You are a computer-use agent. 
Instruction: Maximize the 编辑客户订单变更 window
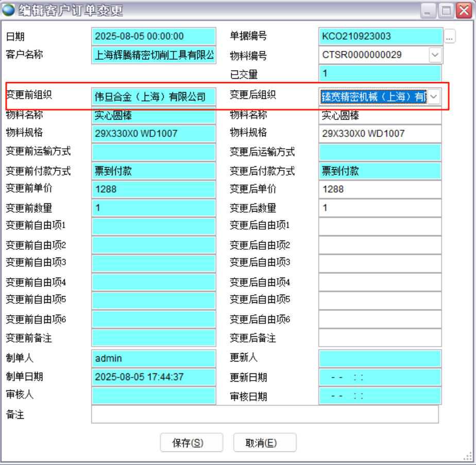(x=446, y=10)
